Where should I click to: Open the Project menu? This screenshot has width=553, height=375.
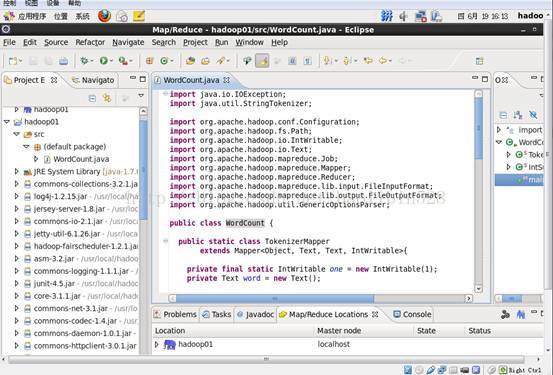195,42
